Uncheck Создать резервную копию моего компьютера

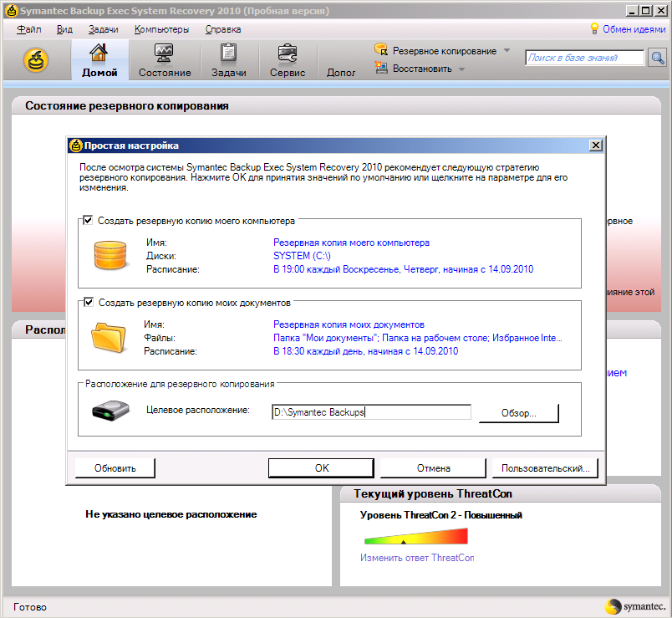click(88, 221)
